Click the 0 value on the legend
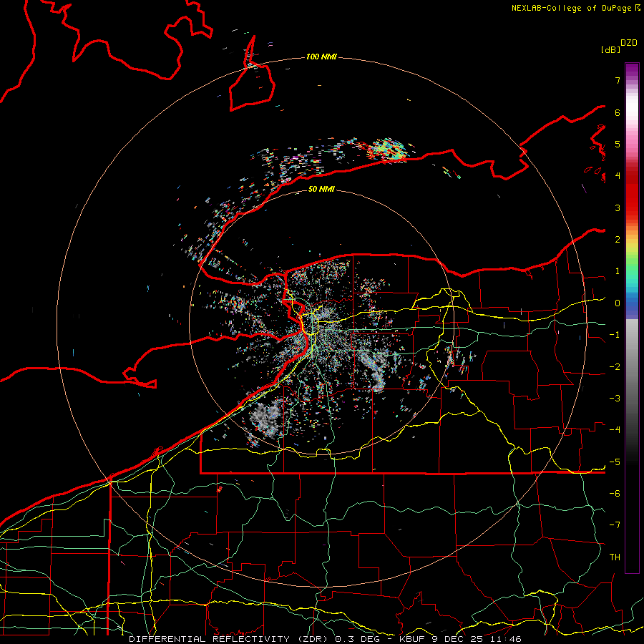The image size is (644, 644). 618,303
